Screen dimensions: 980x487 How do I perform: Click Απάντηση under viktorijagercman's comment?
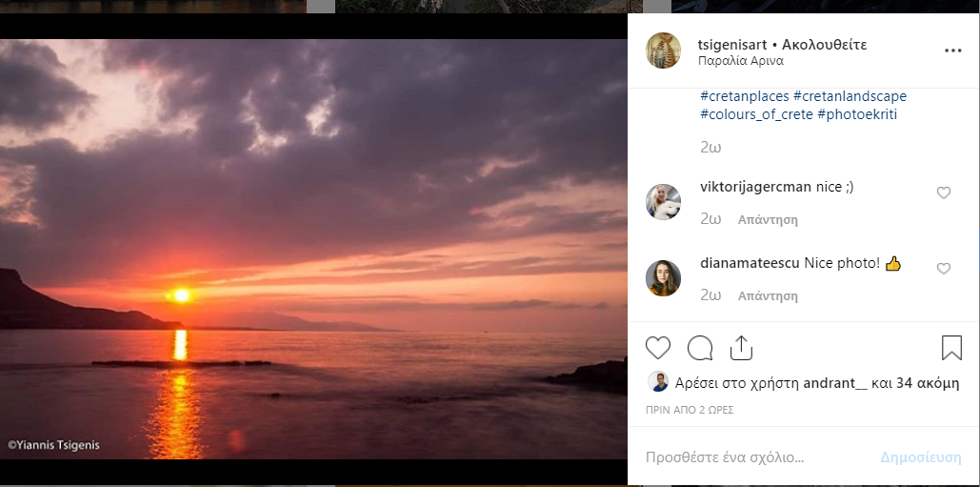(768, 220)
